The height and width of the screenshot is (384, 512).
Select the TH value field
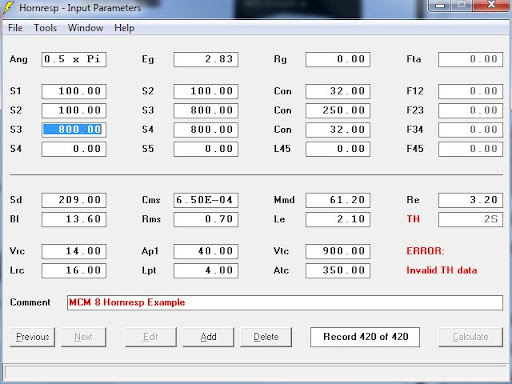tap(470, 219)
